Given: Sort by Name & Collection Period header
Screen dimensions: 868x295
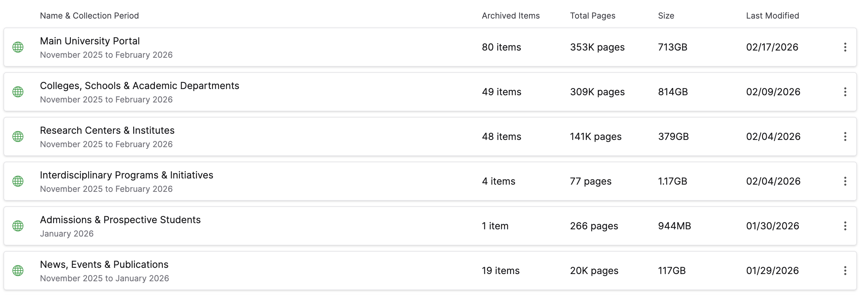Looking at the screenshot, I should tap(89, 16).
